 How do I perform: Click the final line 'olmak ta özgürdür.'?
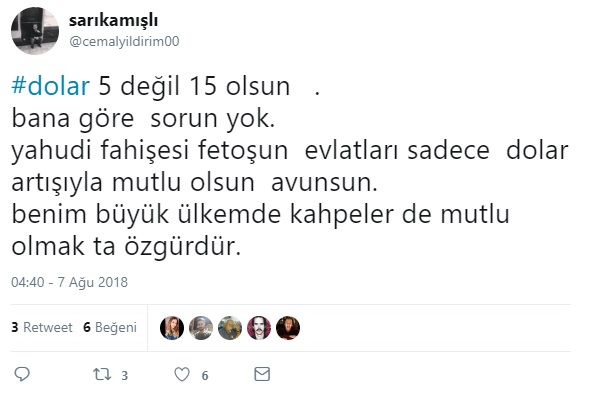[x=126, y=247]
